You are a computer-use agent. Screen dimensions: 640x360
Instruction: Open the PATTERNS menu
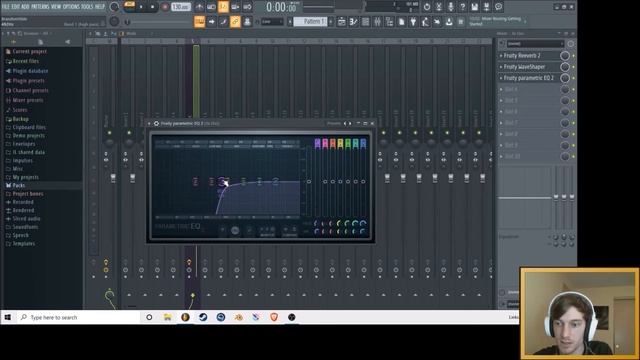tap(40, 7)
